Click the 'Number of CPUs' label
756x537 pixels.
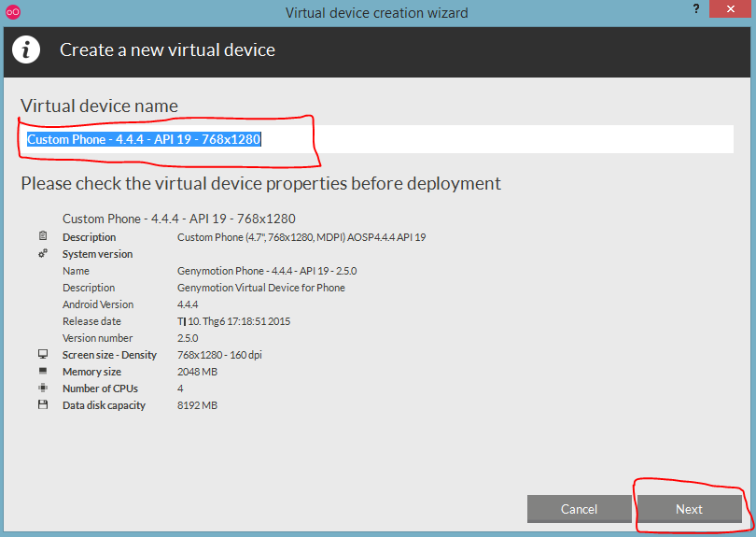pos(100,389)
